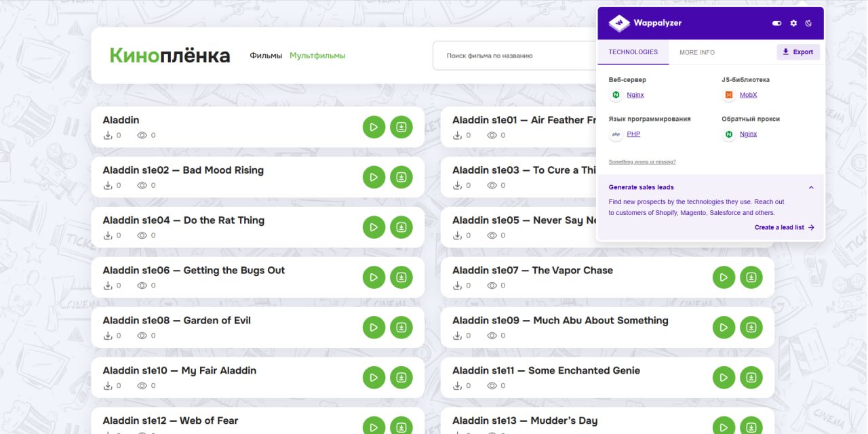Play Aladdin s1e08 Garden of Evil
The width and height of the screenshot is (868, 434).
click(x=374, y=328)
